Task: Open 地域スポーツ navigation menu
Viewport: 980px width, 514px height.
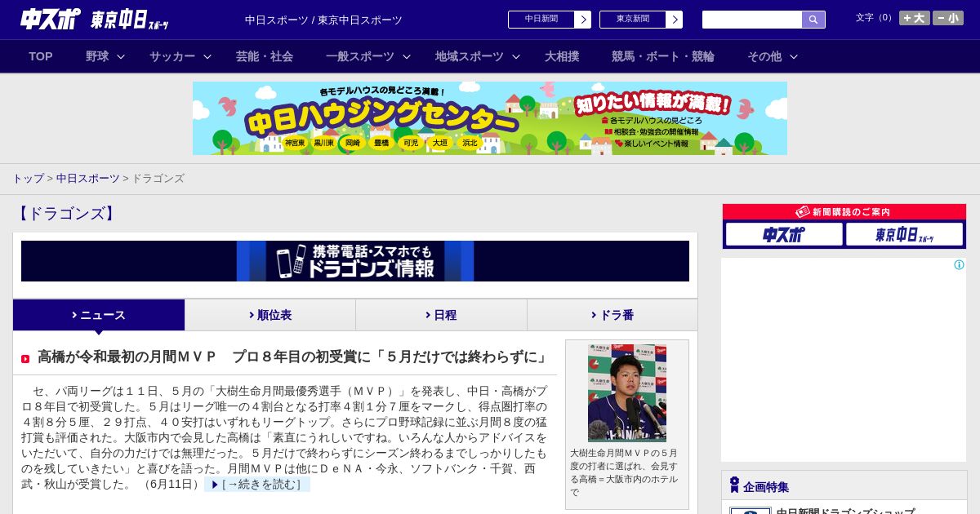Action: coord(470,56)
